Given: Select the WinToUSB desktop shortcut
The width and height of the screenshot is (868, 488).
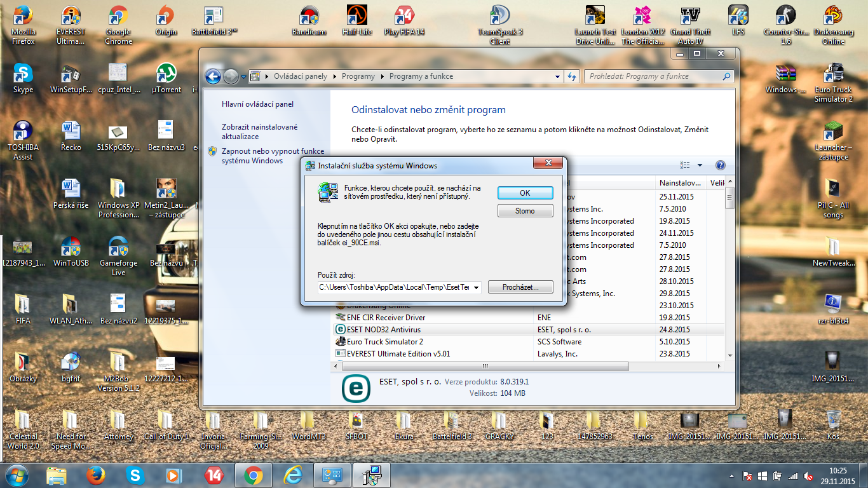Looking at the screenshot, I should [71, 251].
